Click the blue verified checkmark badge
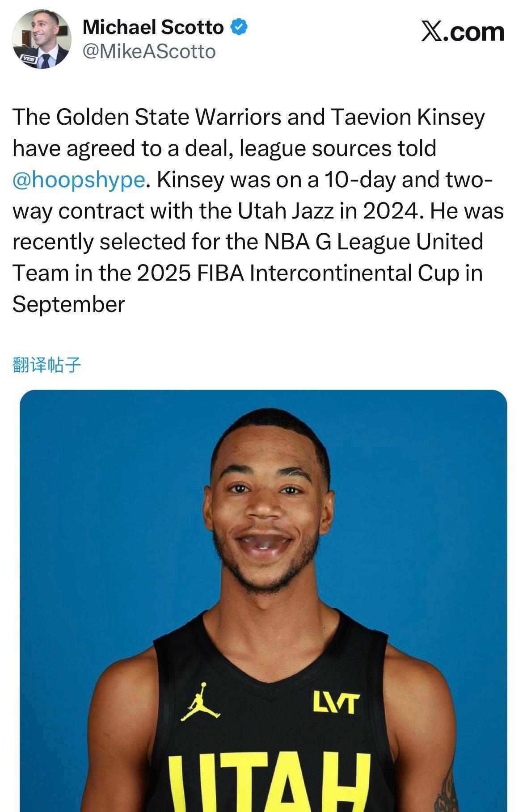527x812 pixels. pos(239,27)
